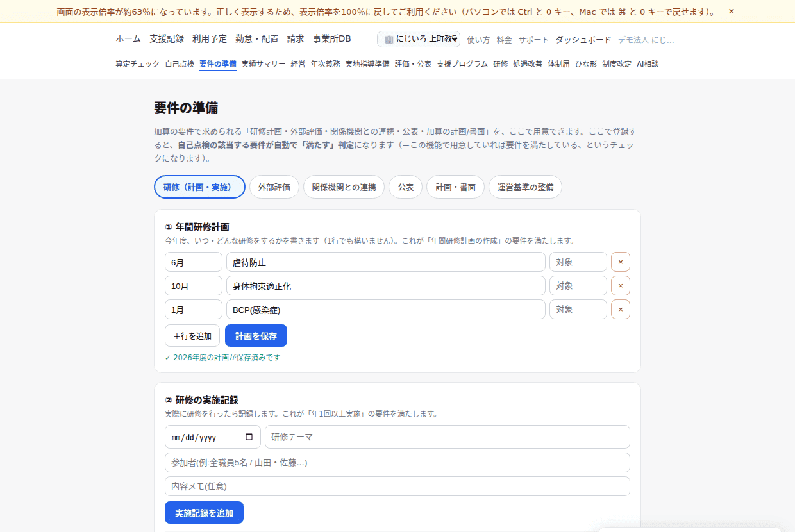Open 処遇改善 sub-navigation item
795x532 pixels.
tap(528, 64)
